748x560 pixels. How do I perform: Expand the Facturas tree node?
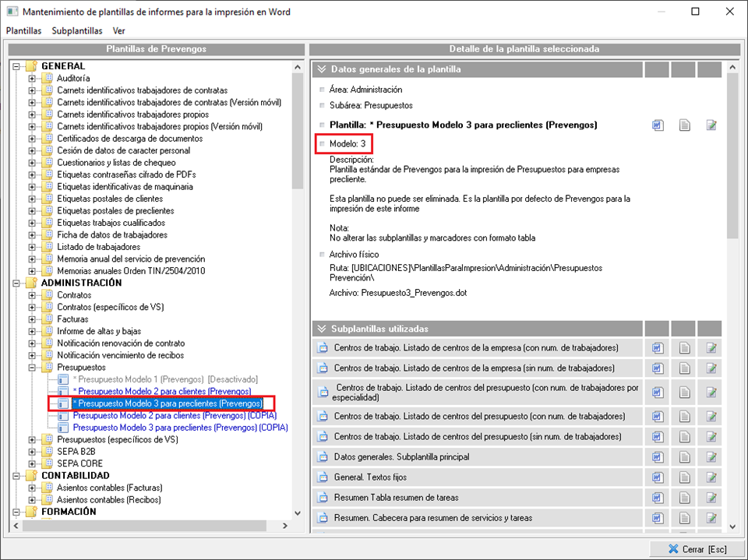pyautogui.click(x=32, y=319)
